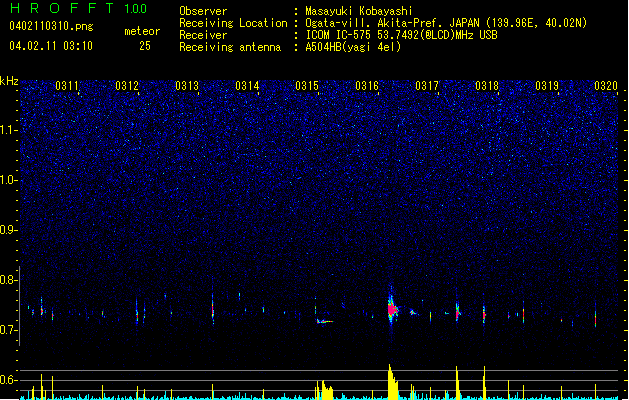Click the 0319 time marker
This screenshot has height=400, width=629.
coord(547,86)
